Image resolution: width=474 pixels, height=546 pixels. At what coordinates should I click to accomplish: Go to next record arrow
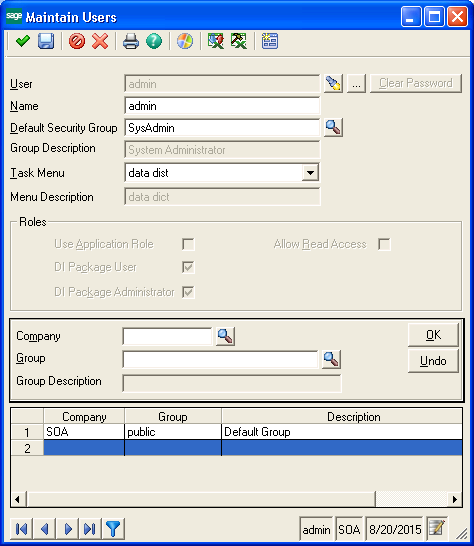[x=68, y=529]
